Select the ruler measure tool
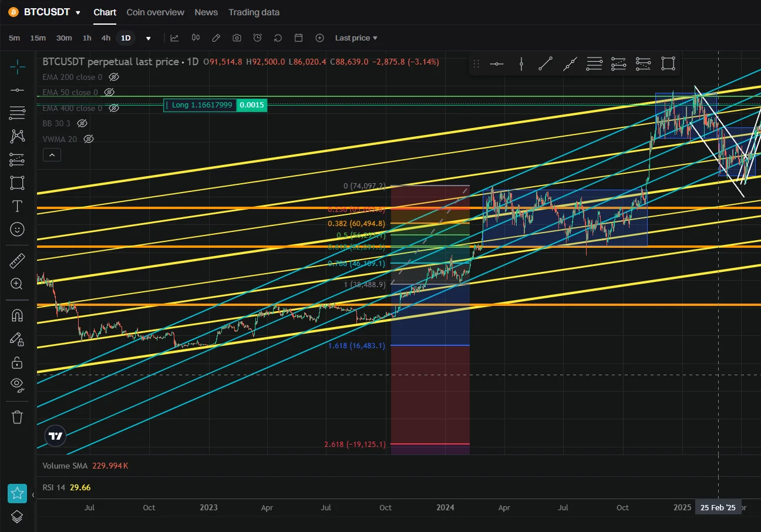 [x=18, y=261]
